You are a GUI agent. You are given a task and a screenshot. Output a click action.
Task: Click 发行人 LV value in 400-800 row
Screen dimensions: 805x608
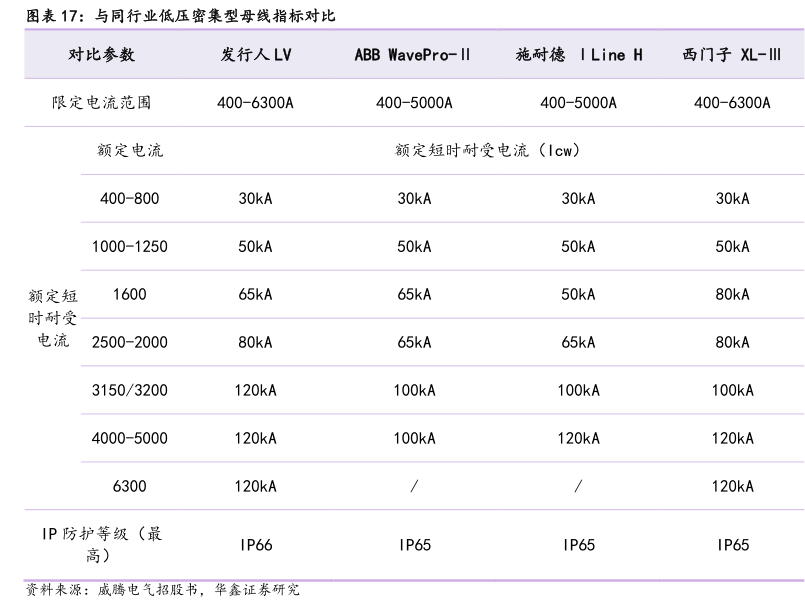click(x=255, y=198)
